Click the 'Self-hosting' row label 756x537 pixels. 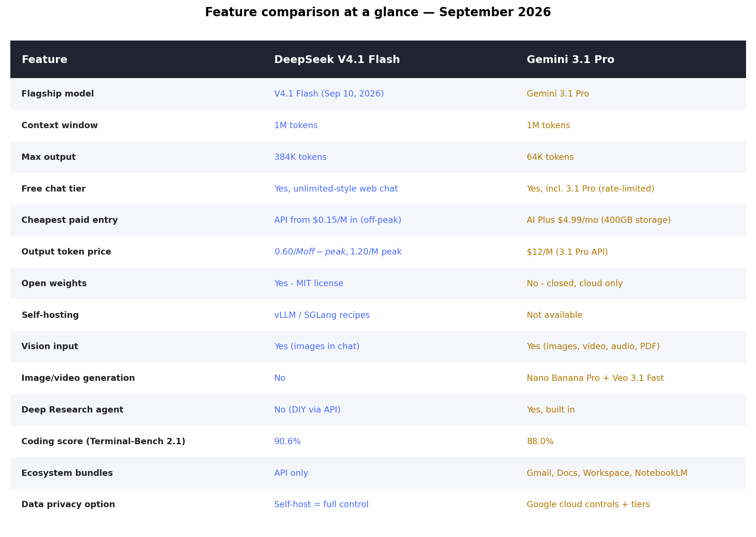pos(50,315)
